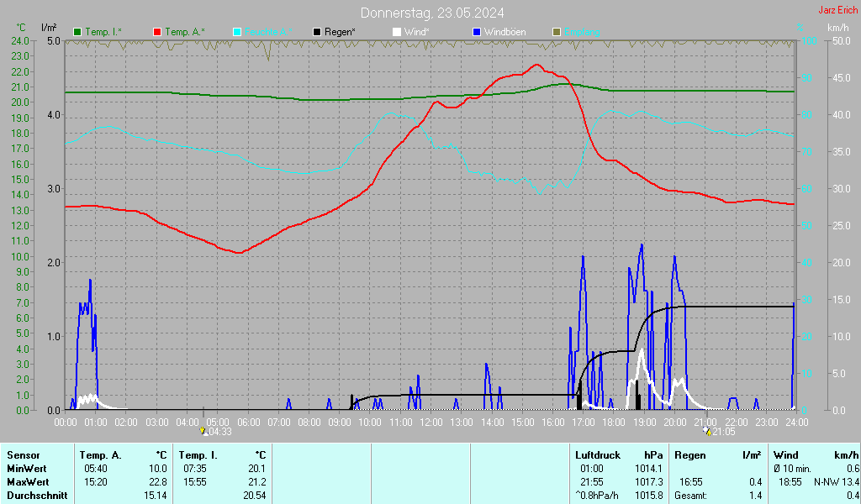
Task: Click the Temp. A.* legend label
Action: pos(185,32)
